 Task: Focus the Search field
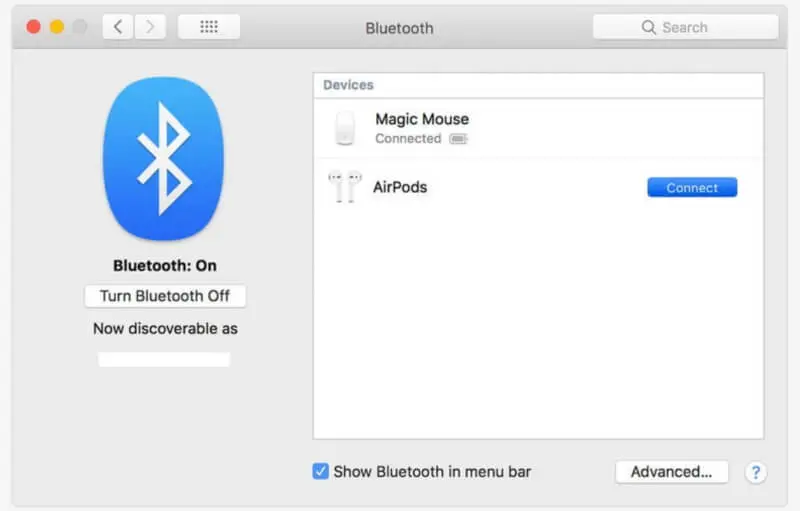tap(686, 27)
